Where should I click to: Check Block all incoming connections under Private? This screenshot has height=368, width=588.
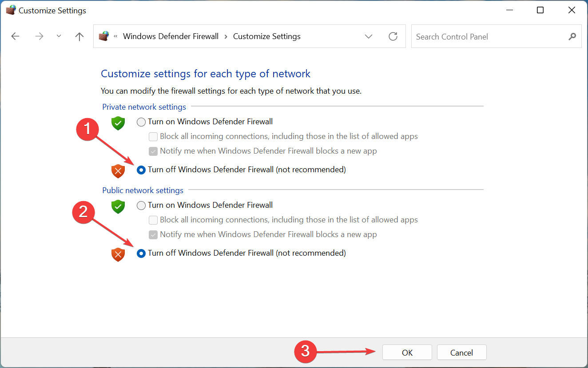click(153, 137)
